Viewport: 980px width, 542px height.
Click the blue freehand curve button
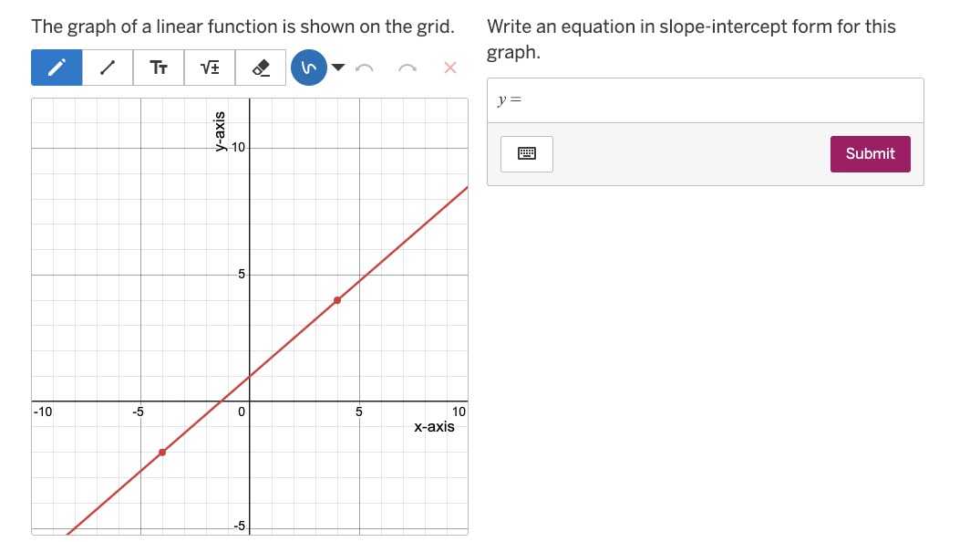point(309,68)
